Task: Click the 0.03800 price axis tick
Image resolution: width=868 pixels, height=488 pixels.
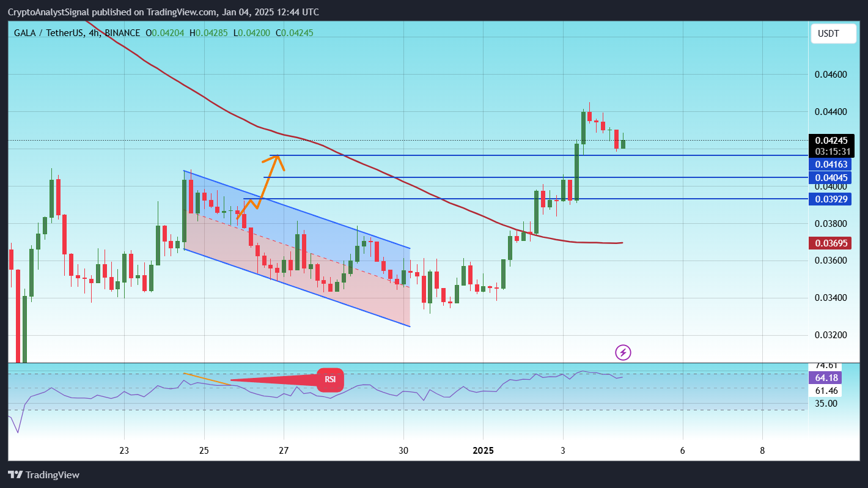Action: (x=831, y=224)
